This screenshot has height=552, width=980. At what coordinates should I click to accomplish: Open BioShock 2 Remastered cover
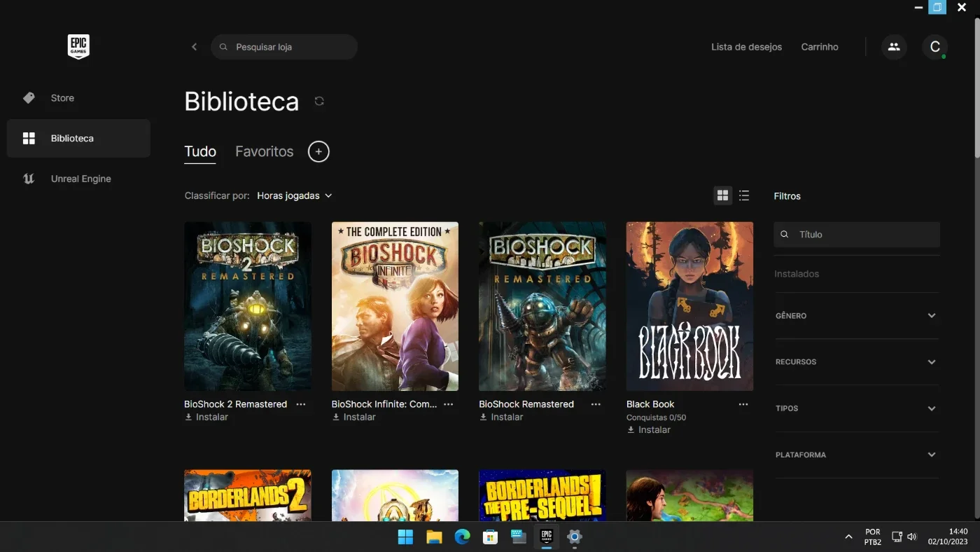click(248, 306)
